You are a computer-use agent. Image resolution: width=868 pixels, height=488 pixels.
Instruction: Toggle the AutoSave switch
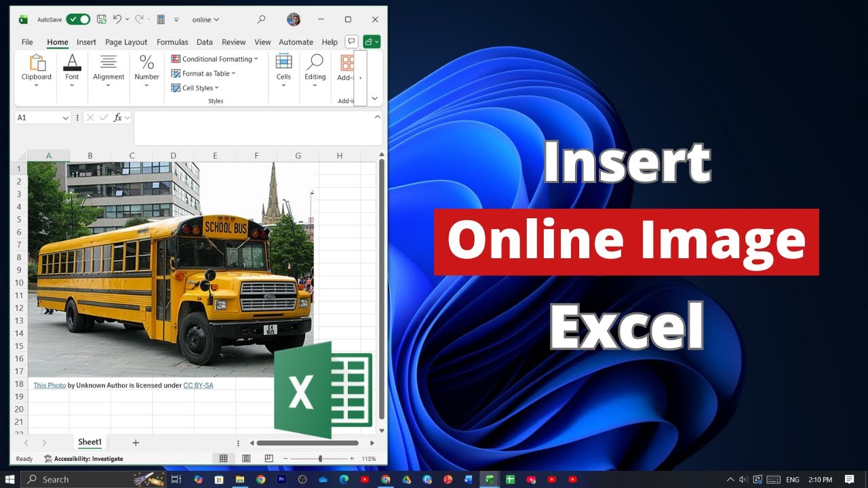click(x=78, y=20)
